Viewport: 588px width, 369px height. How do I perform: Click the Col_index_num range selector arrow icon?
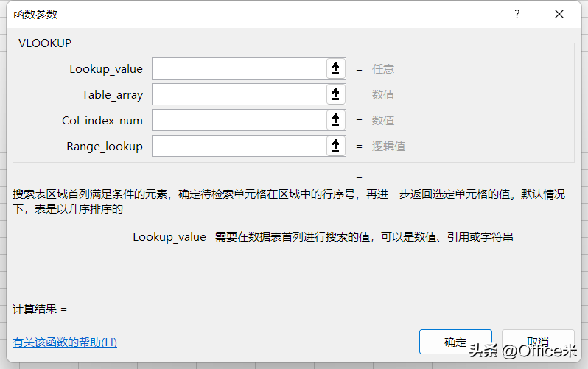(335, 120)
